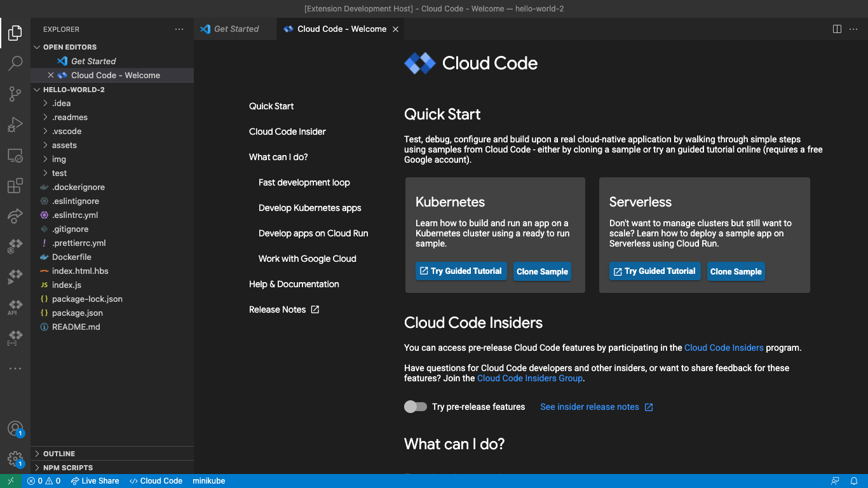Viewport: 868px width, 488px height.
Task: Open the feedback icon in status bar
Action: 835,481
